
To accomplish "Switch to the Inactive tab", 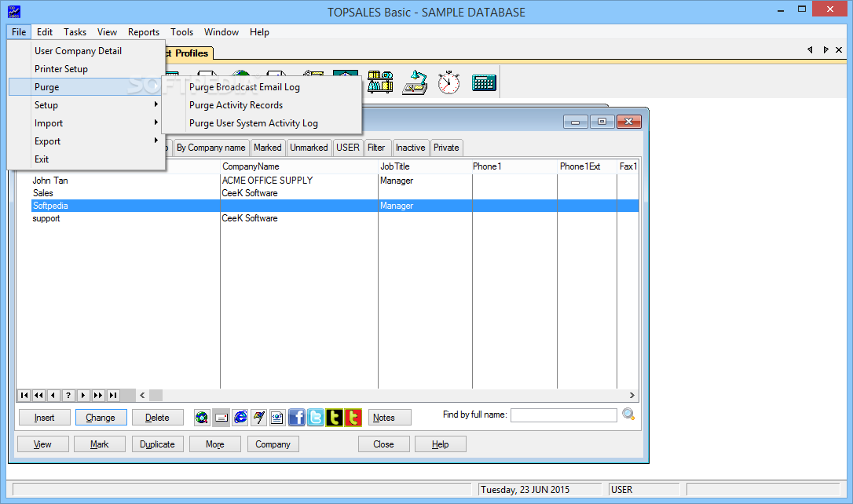I will [410, 148].
